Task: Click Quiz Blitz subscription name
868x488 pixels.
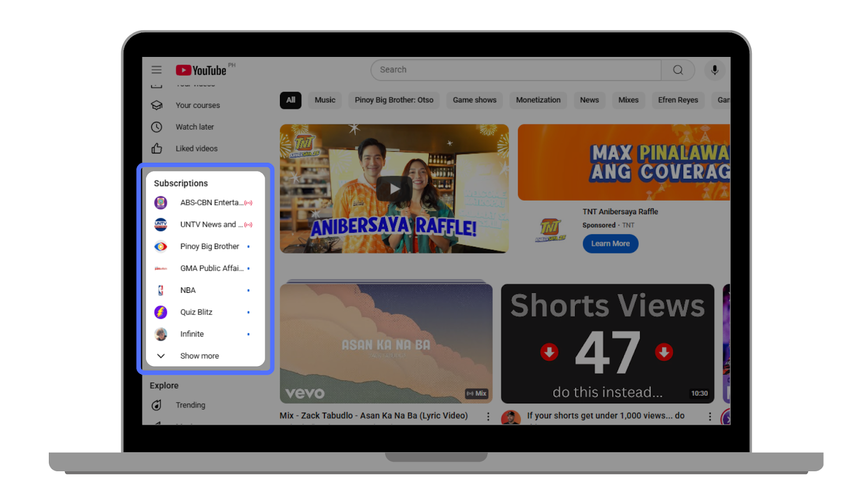Action: [196, 312]
